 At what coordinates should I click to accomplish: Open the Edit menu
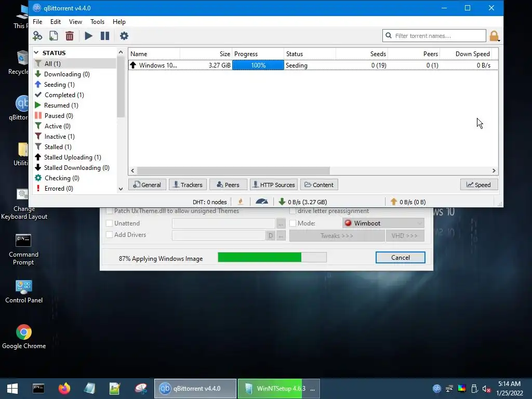click(x=55, y=22)
